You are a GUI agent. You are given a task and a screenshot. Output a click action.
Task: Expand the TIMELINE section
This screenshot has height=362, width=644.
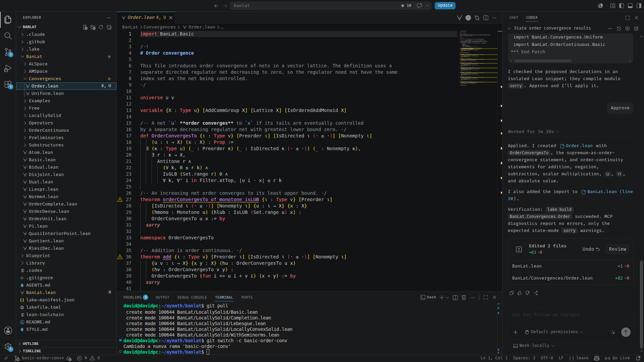click(x=66, y=351)
